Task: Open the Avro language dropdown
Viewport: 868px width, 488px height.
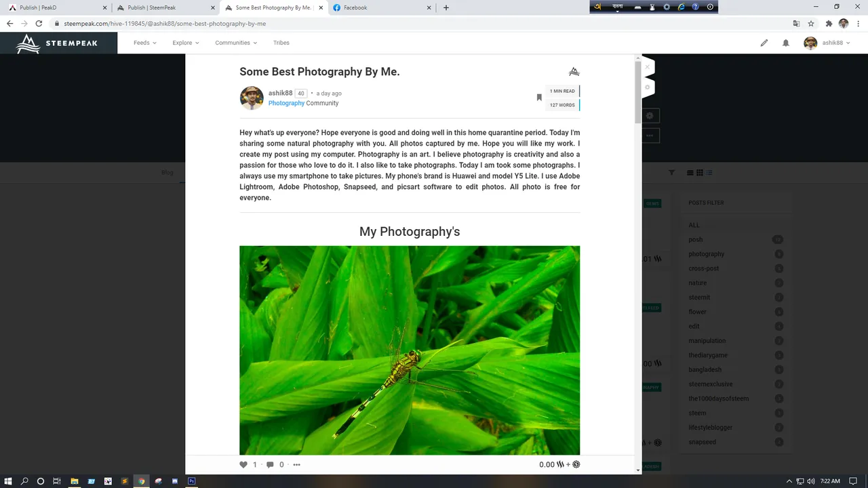Action: coord(617,7)
